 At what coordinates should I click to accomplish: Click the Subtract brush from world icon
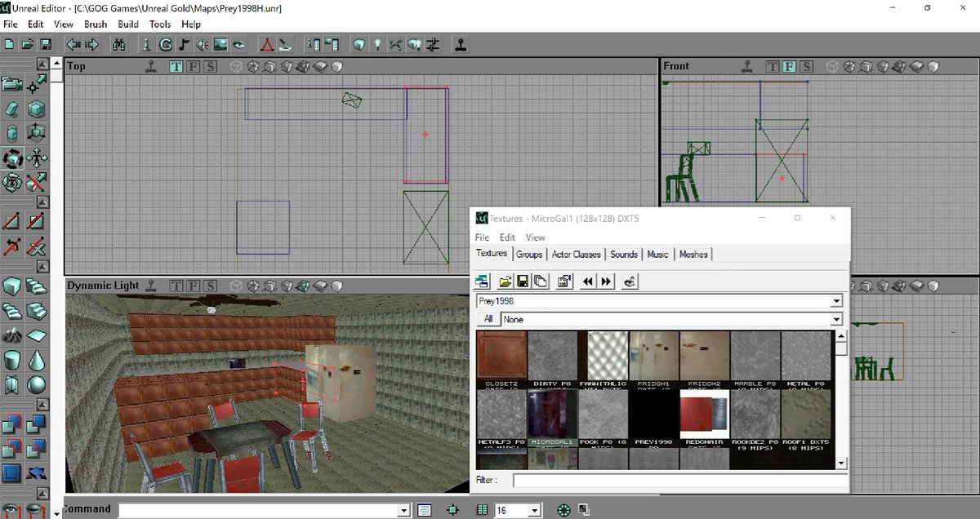(x=37, y=424)
